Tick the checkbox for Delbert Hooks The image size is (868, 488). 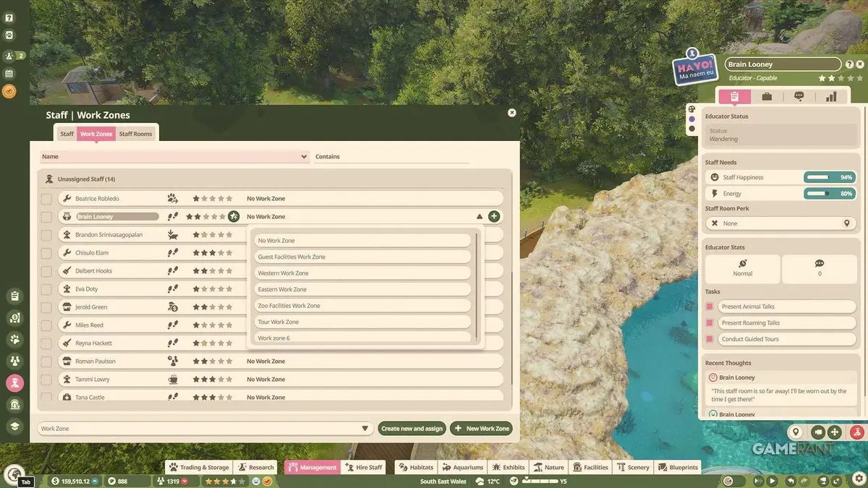[x=46, y=270]
